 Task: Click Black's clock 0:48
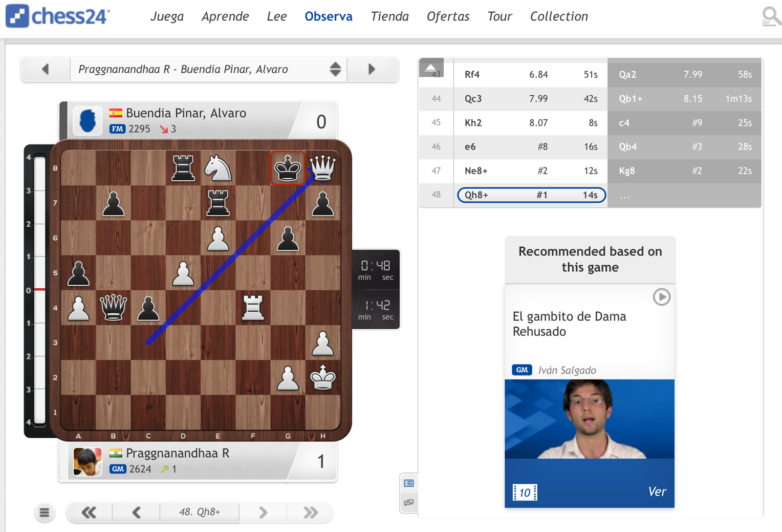(376, 270)
